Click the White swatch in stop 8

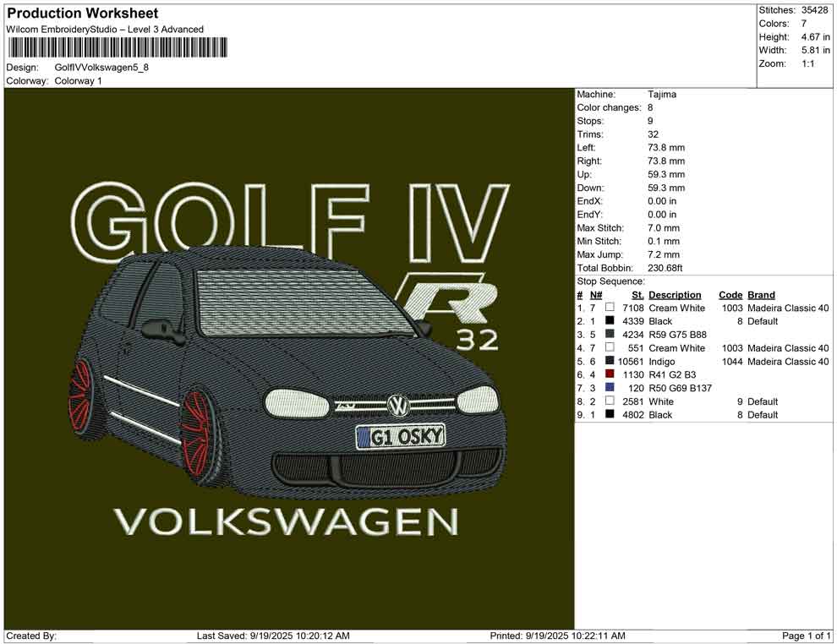coord(610,401)
